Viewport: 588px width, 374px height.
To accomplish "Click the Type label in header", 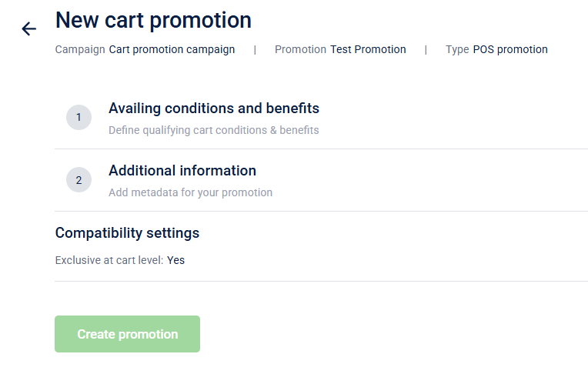I will click(x=457, y=49).
